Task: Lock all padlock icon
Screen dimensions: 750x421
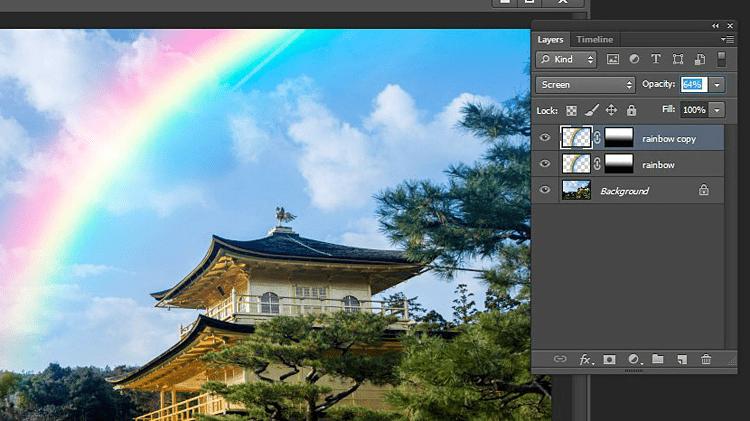Action: click(631, 111)
